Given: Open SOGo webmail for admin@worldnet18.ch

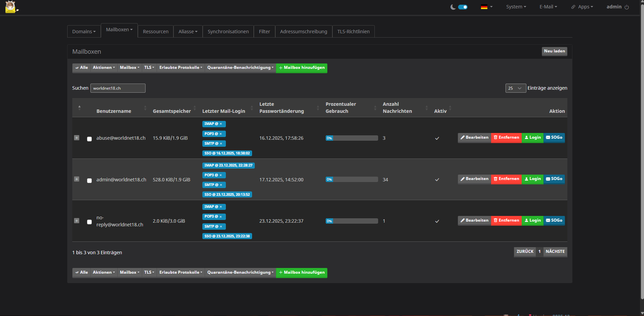Looking at the screenshot, I should [x=554, y=179].
